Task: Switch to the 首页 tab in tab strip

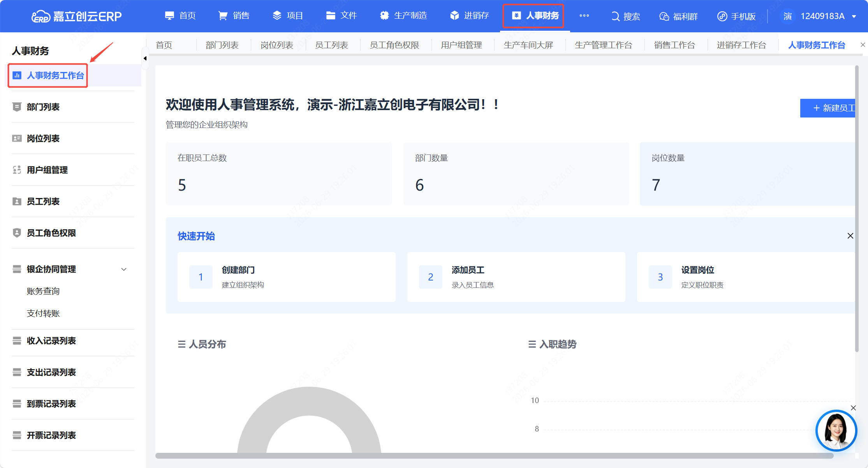Action: tap(164, 45)
